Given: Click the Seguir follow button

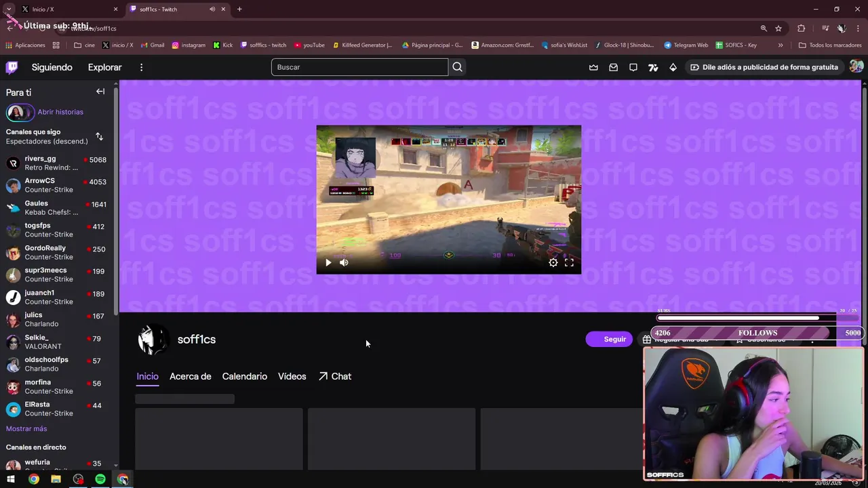Looking at the screenshot, I should point(609,339).
